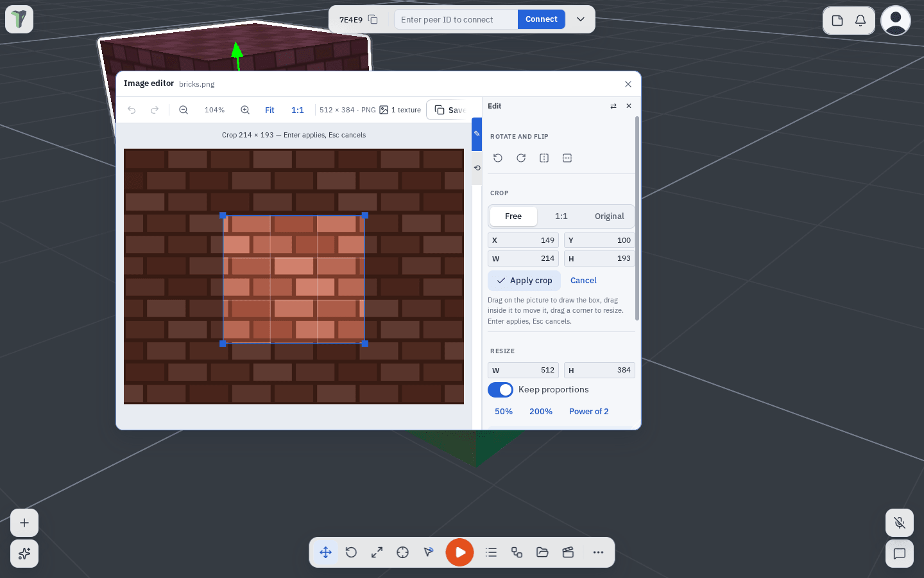Open the node graph tool

pyautogui.click(x=517, y=552)
